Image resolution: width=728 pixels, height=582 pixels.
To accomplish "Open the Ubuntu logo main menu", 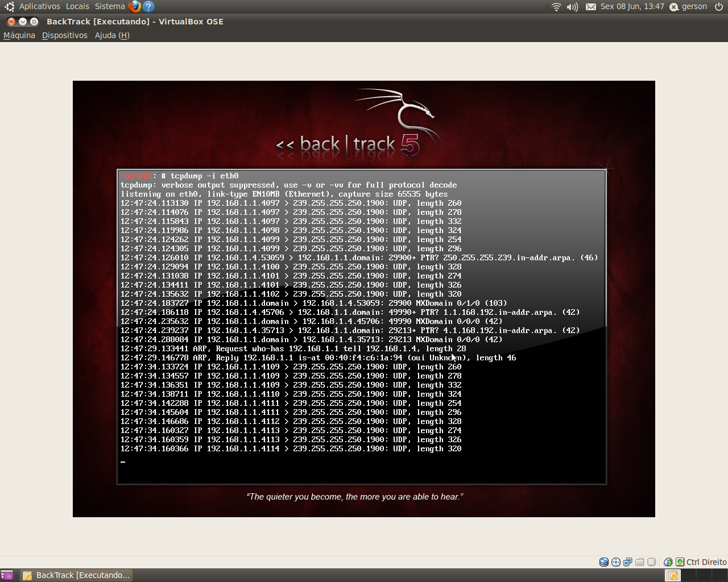I will coord(9,7).
